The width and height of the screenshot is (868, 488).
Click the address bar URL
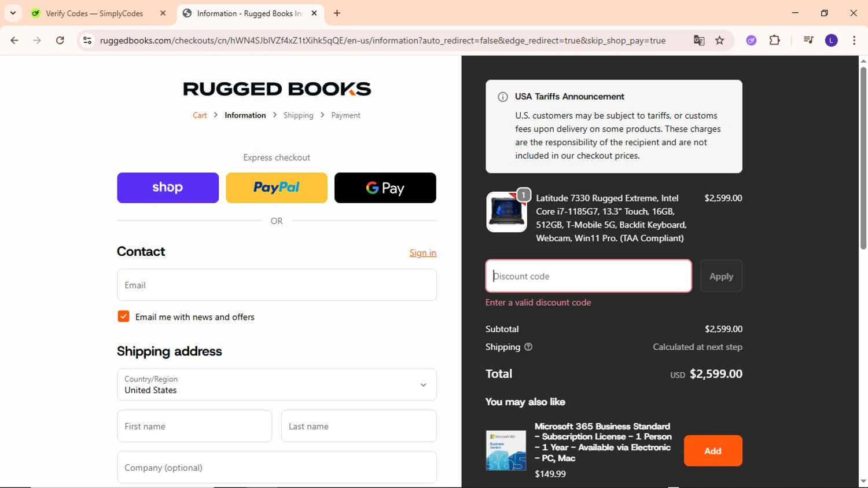tap(382, 41)
